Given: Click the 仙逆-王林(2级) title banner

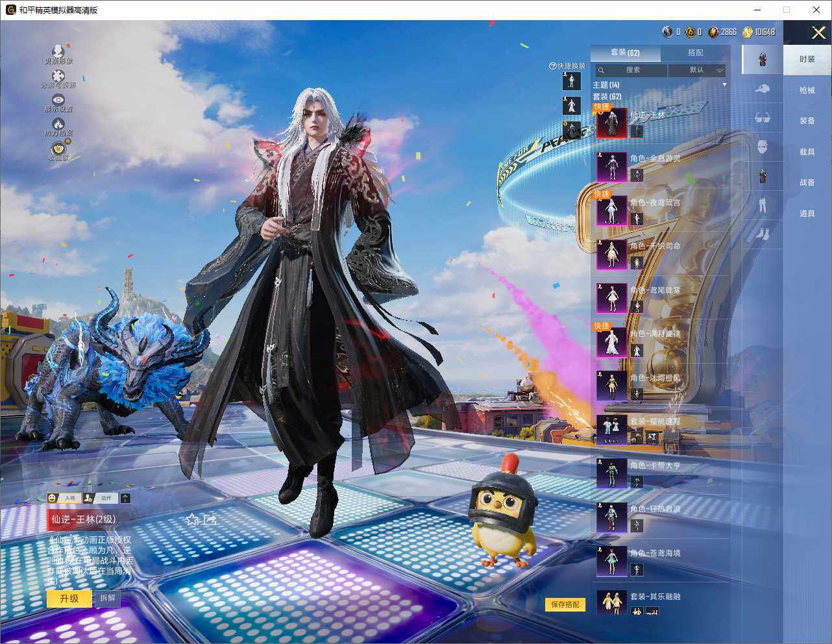Looking at the screenshot, I should 83,519.
